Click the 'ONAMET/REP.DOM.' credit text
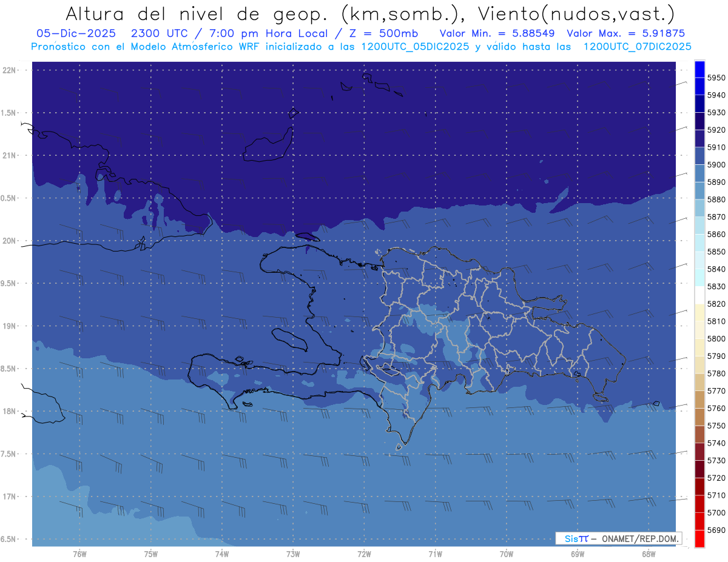 pos(640,538)
